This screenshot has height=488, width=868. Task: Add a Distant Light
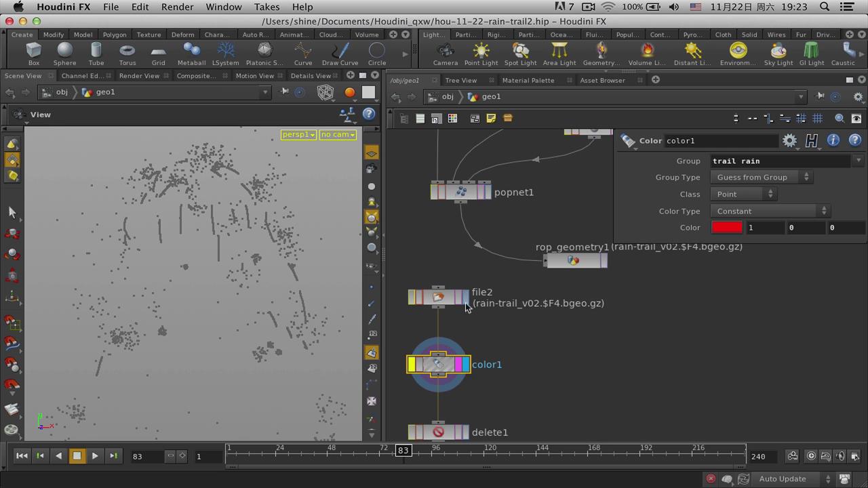(x=692, y=53)
